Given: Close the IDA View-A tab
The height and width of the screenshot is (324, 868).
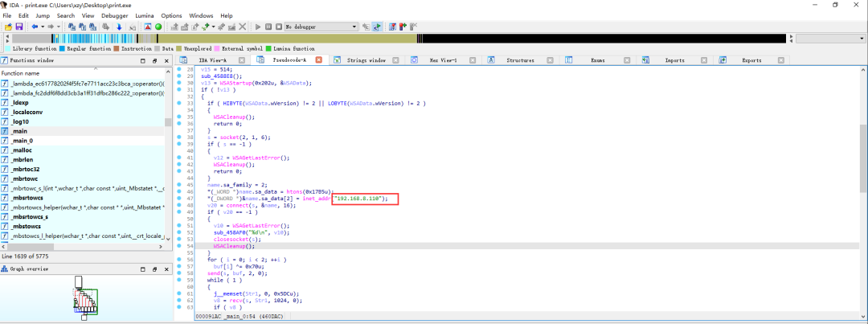Looking at the screenshot, I should [x=241, y=60].
